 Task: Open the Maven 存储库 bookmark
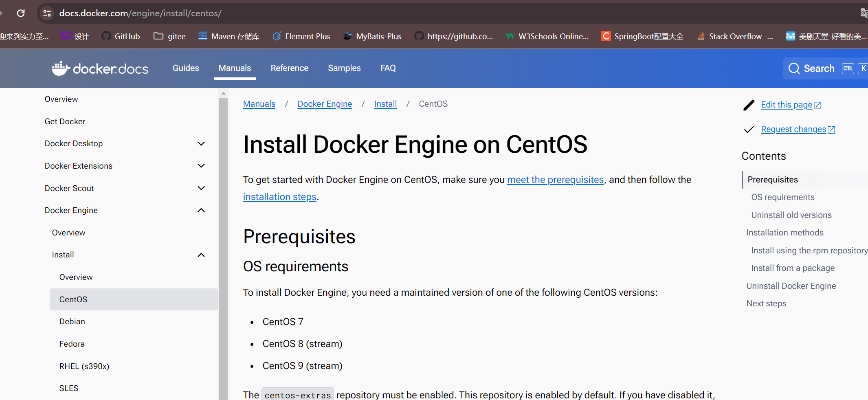(x=229, y=36)
